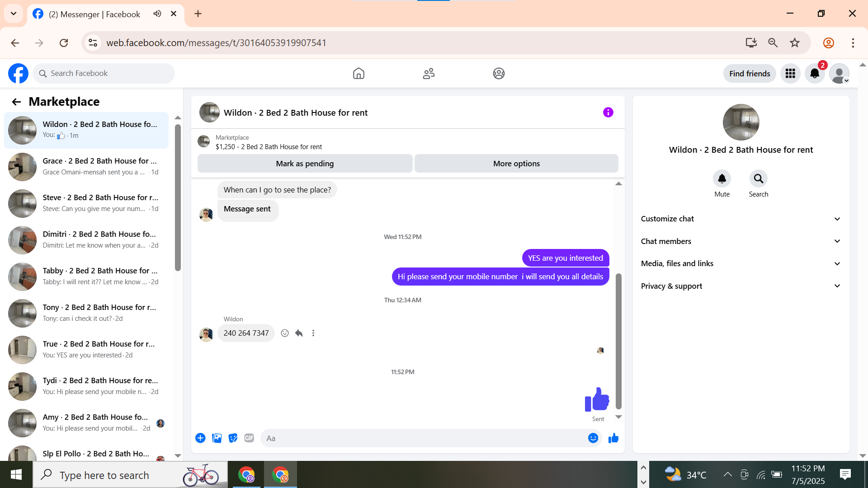The image size is (868, 488).
Task: Open Facebook Home tab
Action: coord(359,73)
